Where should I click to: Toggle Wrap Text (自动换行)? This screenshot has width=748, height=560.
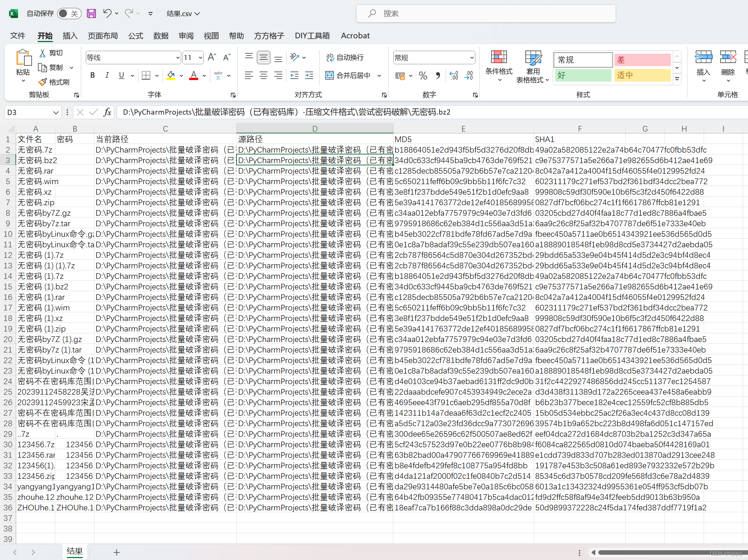345,57
